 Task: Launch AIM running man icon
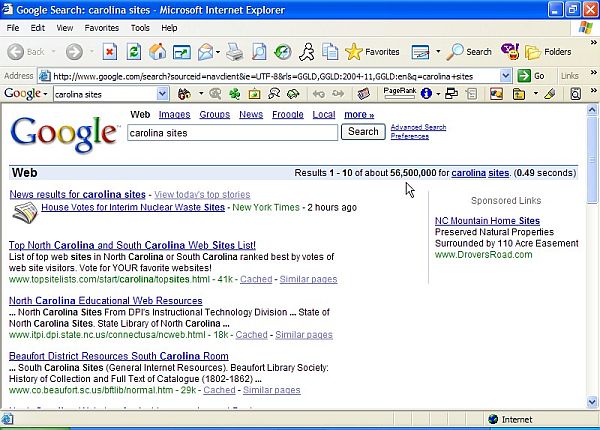coord(307,52)
